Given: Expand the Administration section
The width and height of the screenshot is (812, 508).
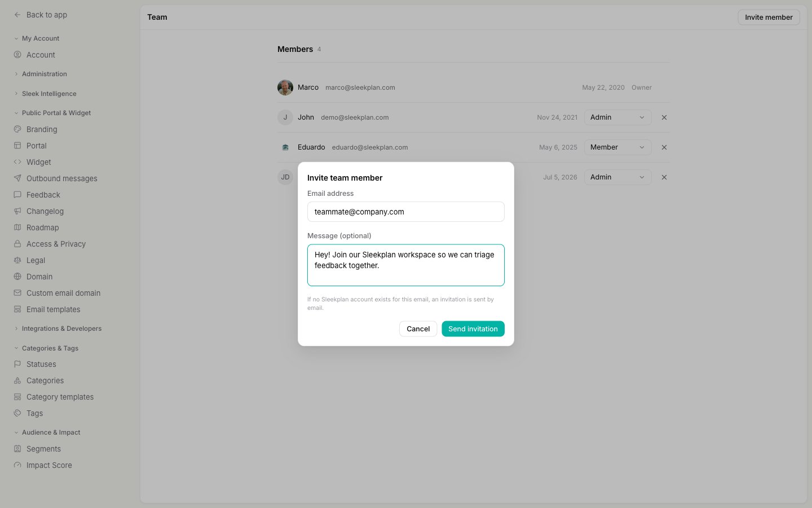Looking at the screenshot, I should [40, 74].
